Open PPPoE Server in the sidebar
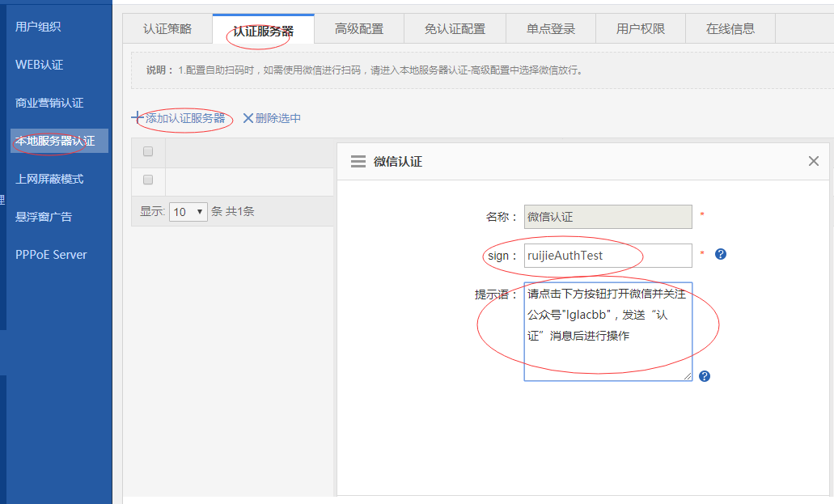This screenshot has width=834, height=504. tap(51, 254)
